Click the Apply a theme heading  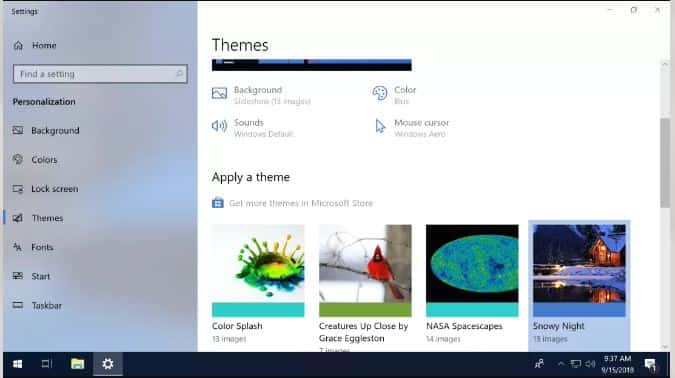point(251,177)
